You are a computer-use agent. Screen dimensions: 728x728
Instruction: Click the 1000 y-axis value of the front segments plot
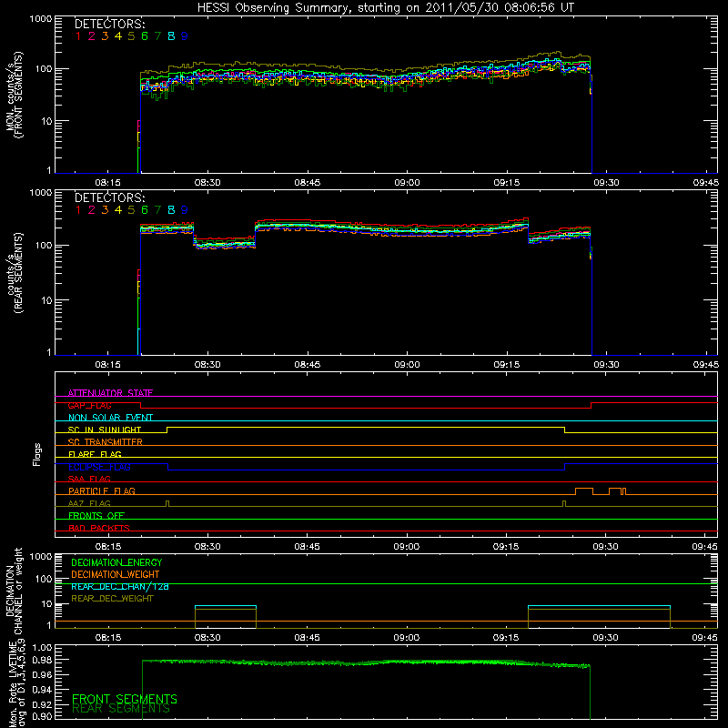[41, 19]
